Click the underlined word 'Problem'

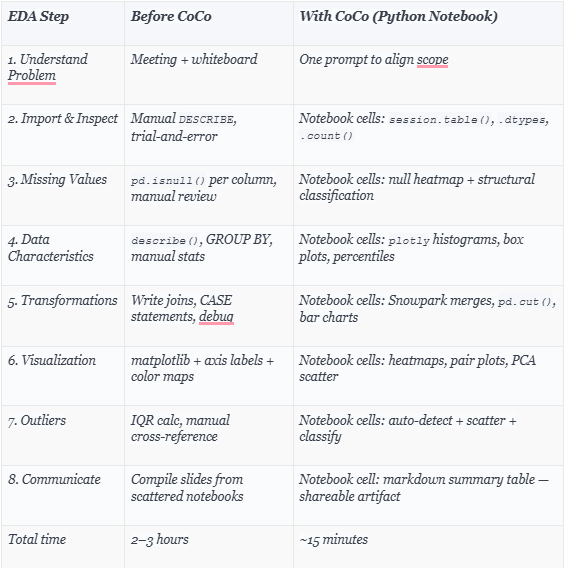(x=32, y=76)
